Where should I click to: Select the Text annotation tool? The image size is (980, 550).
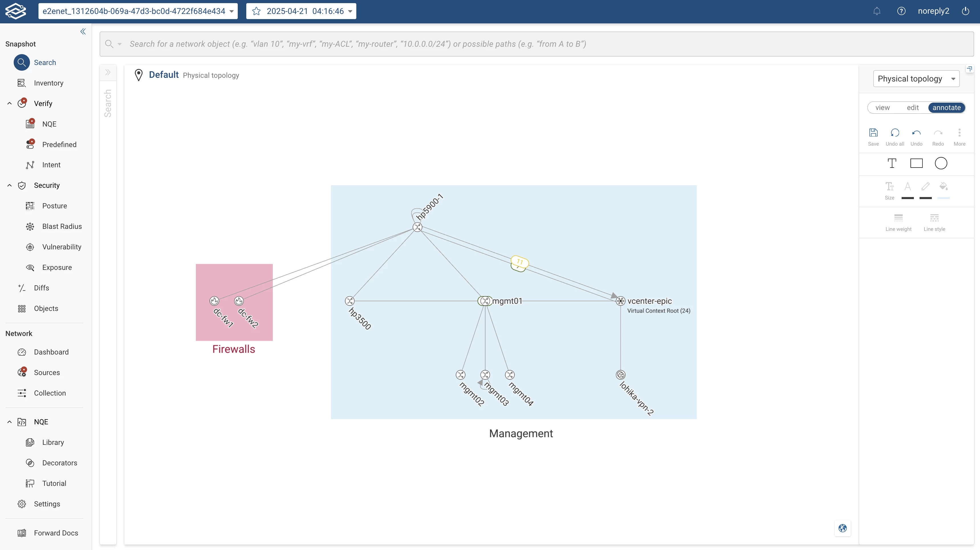[x=892, y=163]
